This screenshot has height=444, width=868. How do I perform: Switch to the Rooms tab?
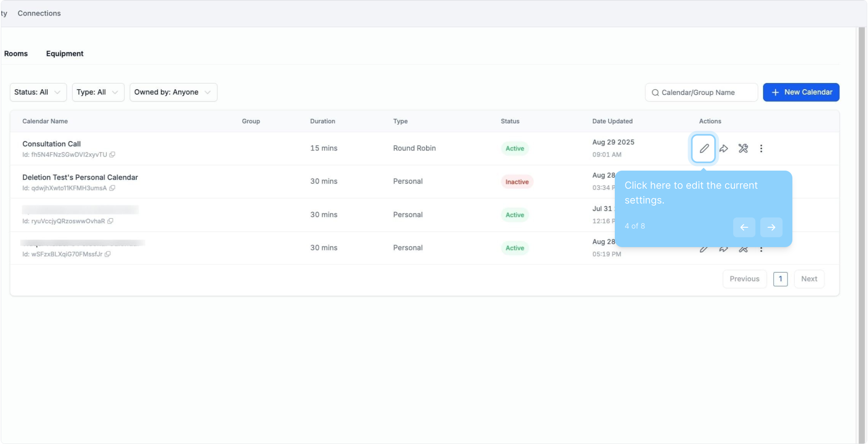click(x=16, y=53)
